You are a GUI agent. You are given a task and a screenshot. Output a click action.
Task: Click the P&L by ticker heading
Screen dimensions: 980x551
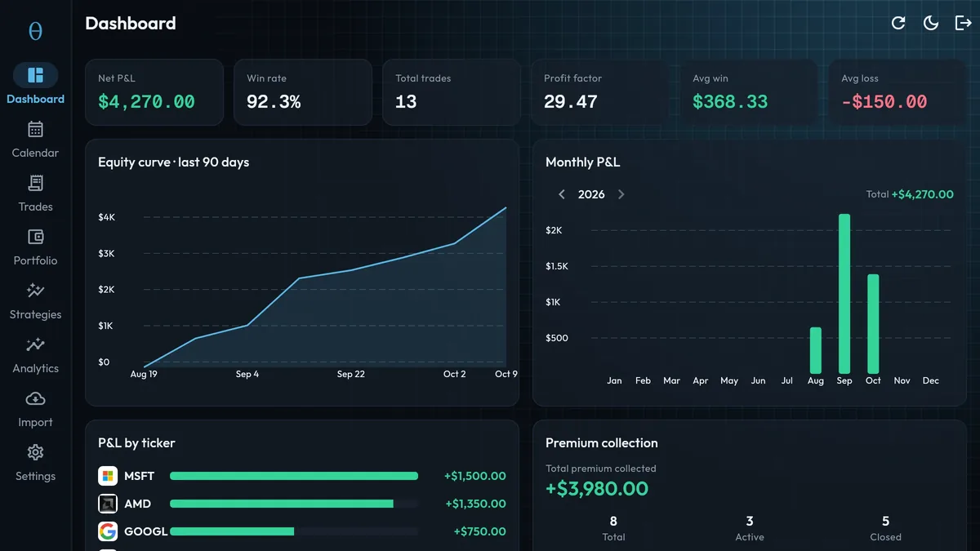(x=136, y=443)
